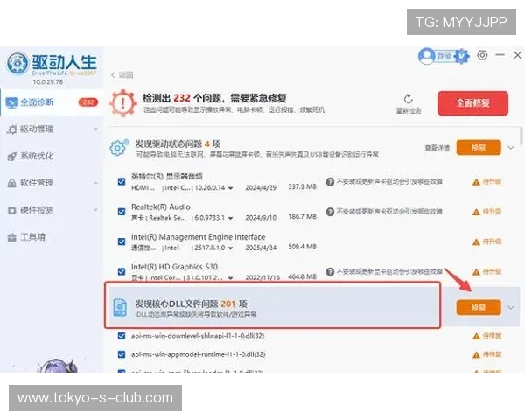
Task: Click the user avatar login icon
Action: tap(427, 56)
